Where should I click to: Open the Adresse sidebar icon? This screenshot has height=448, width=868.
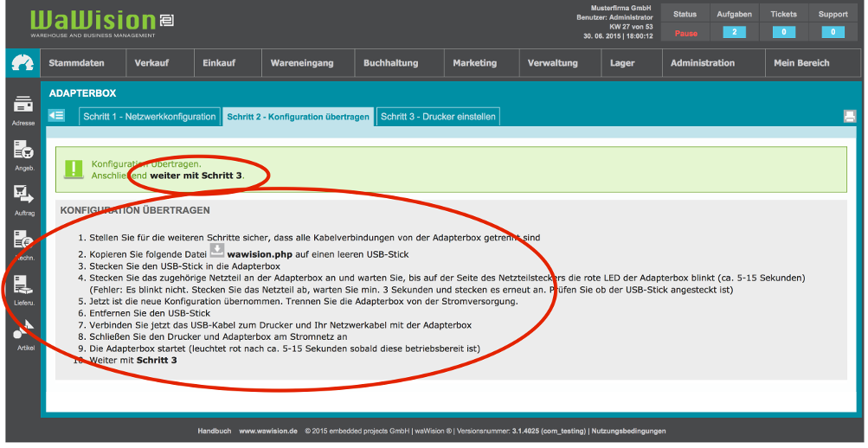(23, 106)
